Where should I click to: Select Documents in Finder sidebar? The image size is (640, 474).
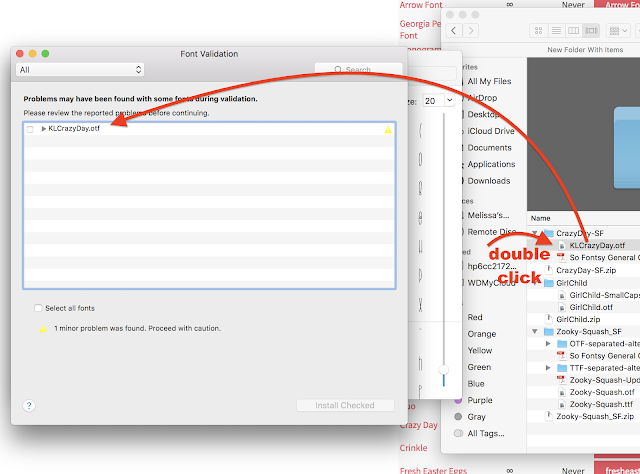489,148
